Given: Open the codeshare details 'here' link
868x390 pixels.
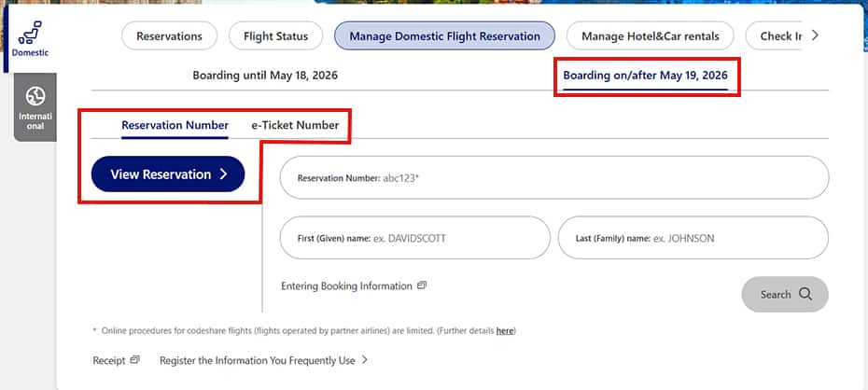Looking at the screenshot, I should coord(505,331).
